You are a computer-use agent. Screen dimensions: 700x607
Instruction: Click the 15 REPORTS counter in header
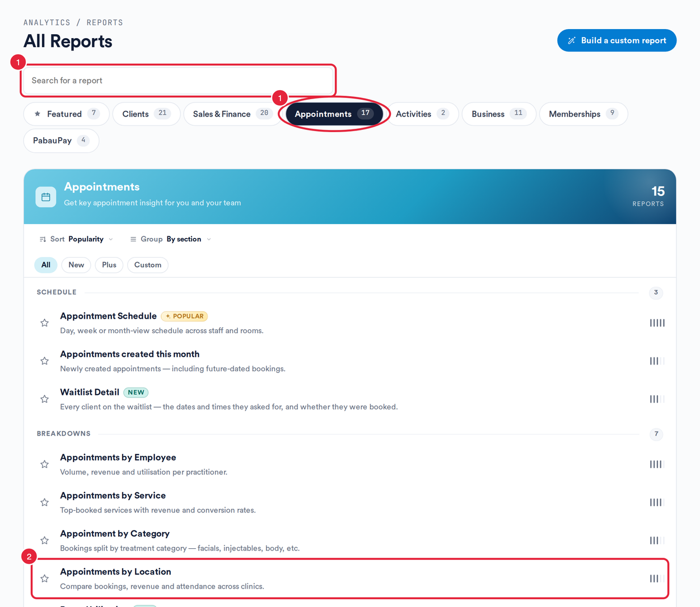tap(648, 196)
